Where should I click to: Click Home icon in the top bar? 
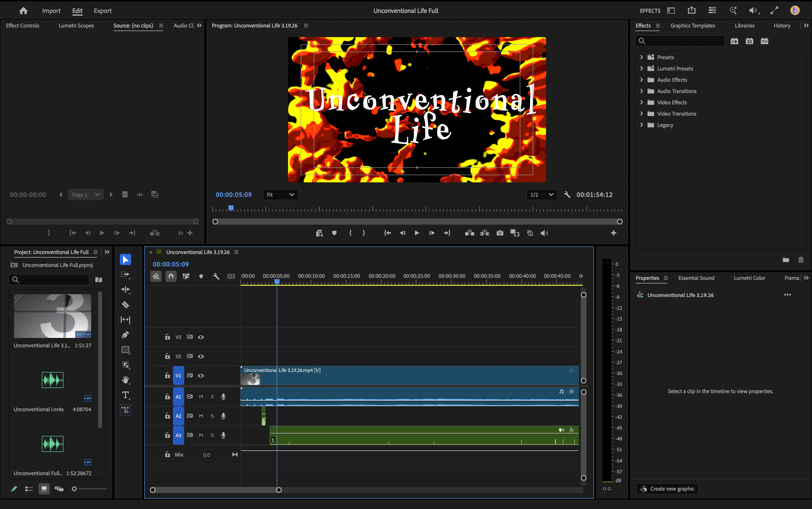23,11
